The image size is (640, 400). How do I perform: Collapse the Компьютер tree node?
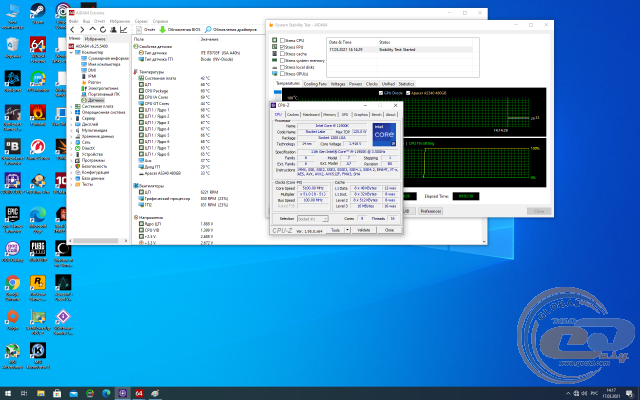tap(72, 52)
